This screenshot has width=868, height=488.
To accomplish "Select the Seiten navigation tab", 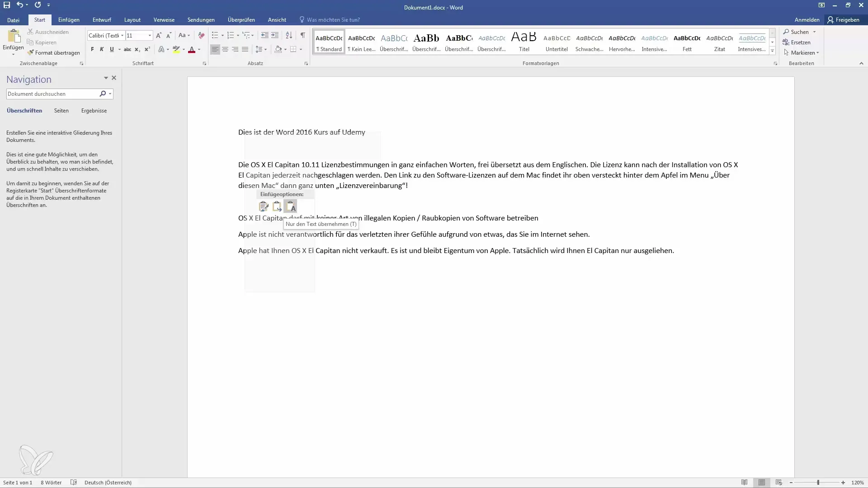I will (x=61, y=110).
